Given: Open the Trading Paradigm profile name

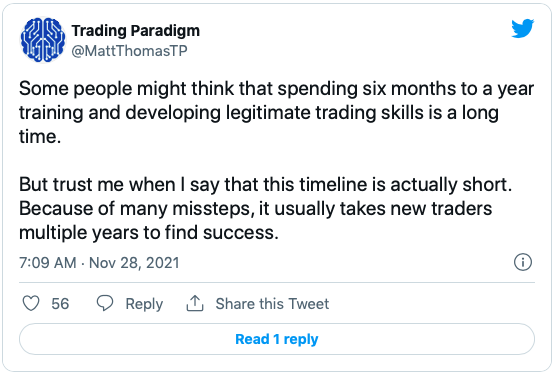Looking at the screenshot, I should click(136, 30).
